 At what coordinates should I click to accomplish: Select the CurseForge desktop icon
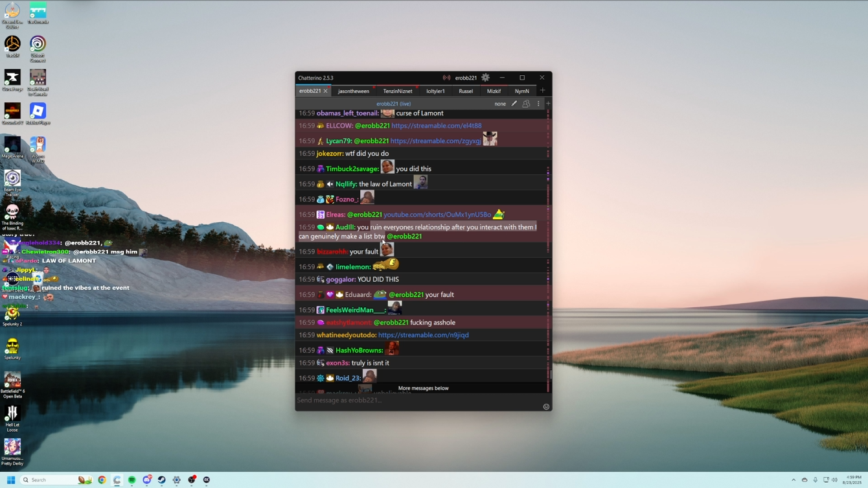click(12, 82)
